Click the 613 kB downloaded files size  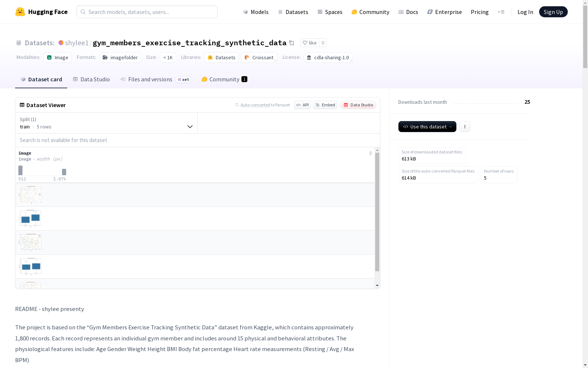point(409,159)
